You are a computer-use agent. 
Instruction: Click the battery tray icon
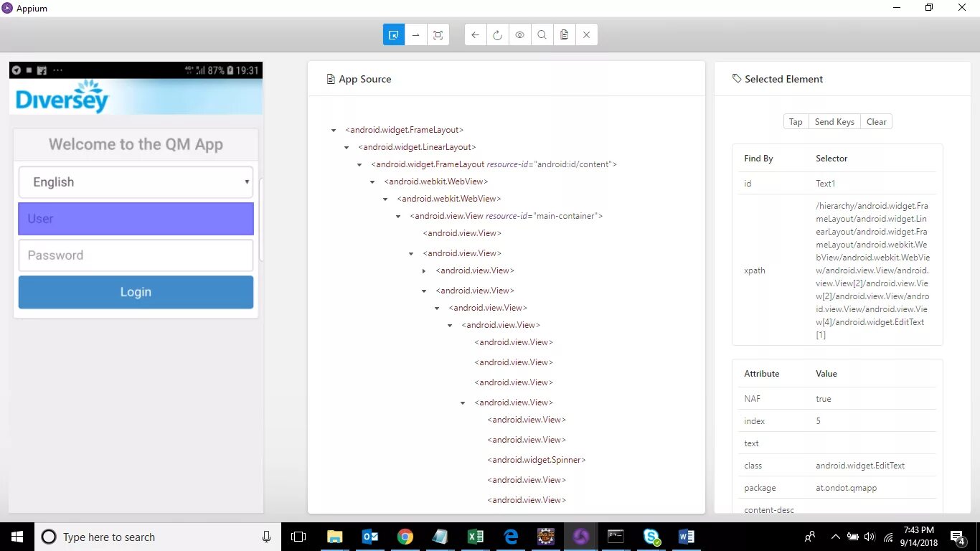click(853, 537)
